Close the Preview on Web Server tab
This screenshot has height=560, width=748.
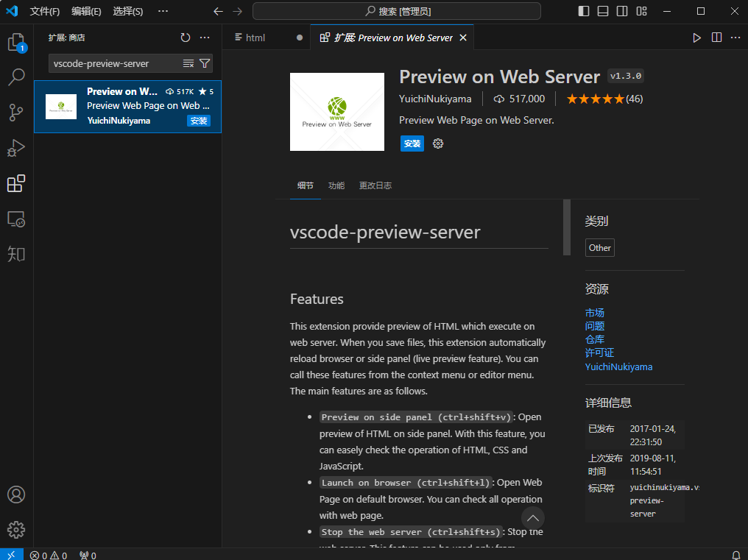(x=463, y=38)
